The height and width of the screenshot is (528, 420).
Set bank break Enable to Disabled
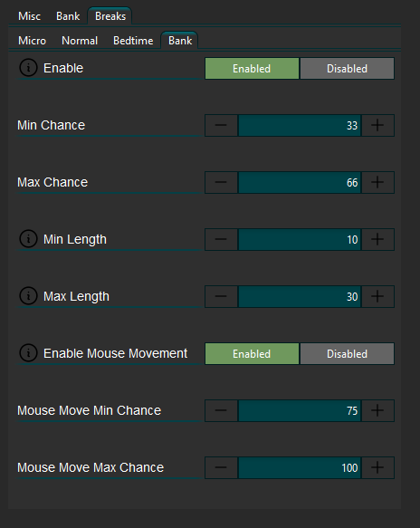(347, 68)
